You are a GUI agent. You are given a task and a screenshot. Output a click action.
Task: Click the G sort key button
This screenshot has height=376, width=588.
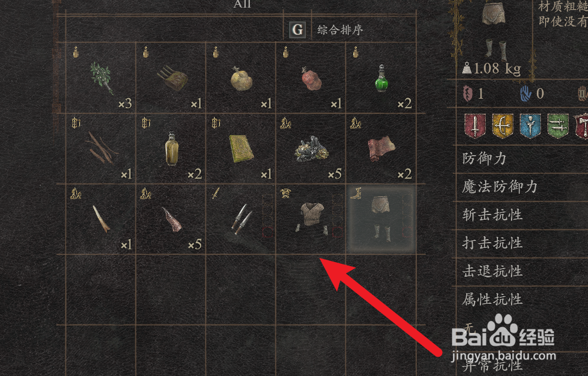click(298, 29)
